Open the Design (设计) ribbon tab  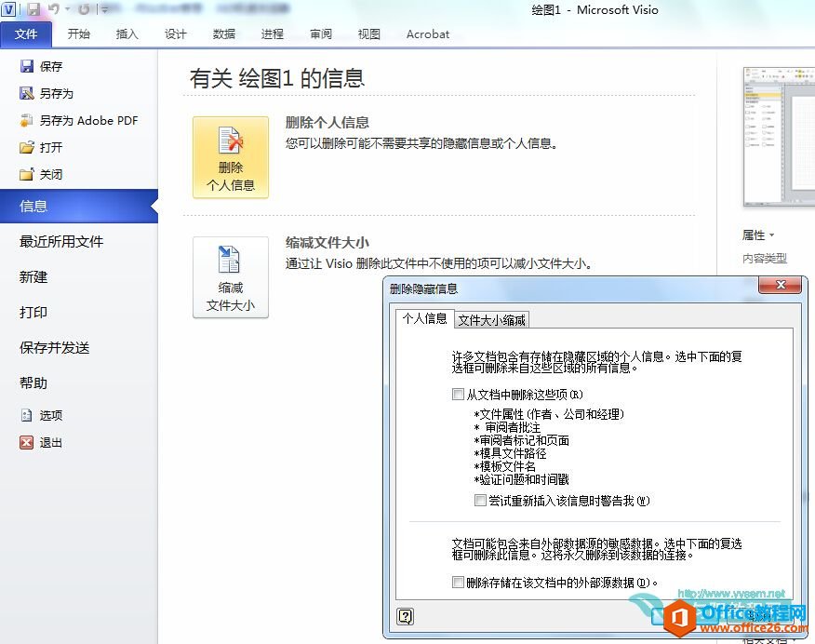point(175,34)
